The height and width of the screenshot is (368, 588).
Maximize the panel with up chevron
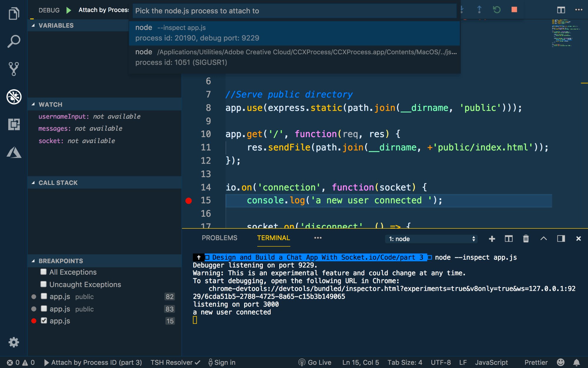tap(544, 239)
